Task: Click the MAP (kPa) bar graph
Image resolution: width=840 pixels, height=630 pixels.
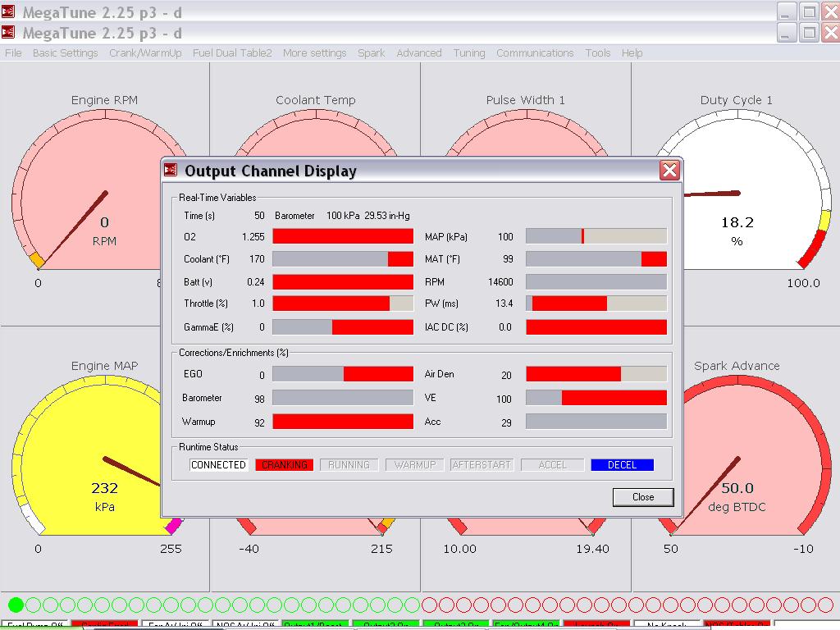Action: pos(596,236)
